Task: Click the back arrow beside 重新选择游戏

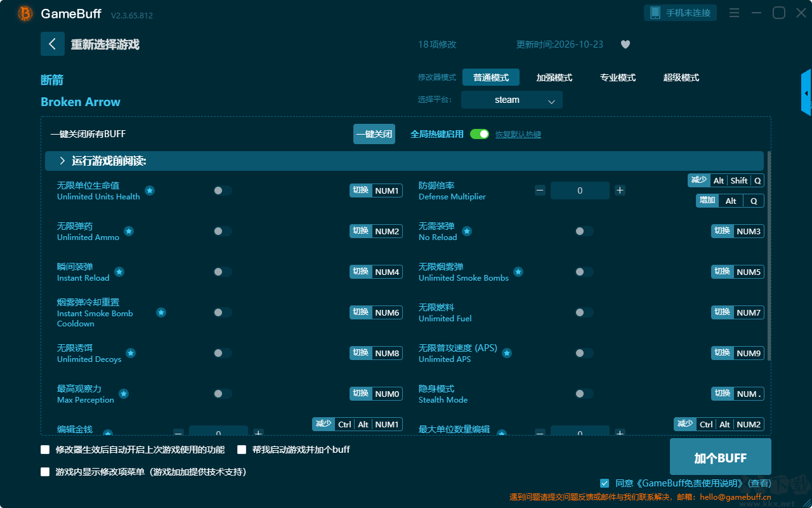Action: point(53,44)
